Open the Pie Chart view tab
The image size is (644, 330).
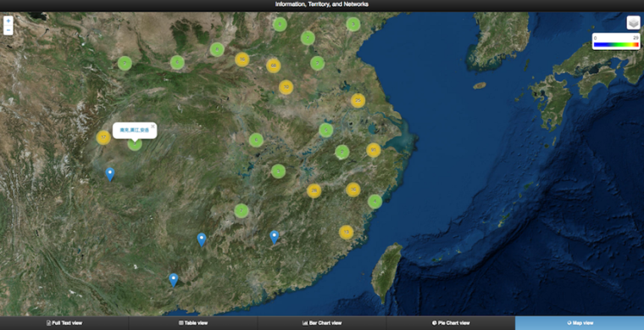(451, 323)
